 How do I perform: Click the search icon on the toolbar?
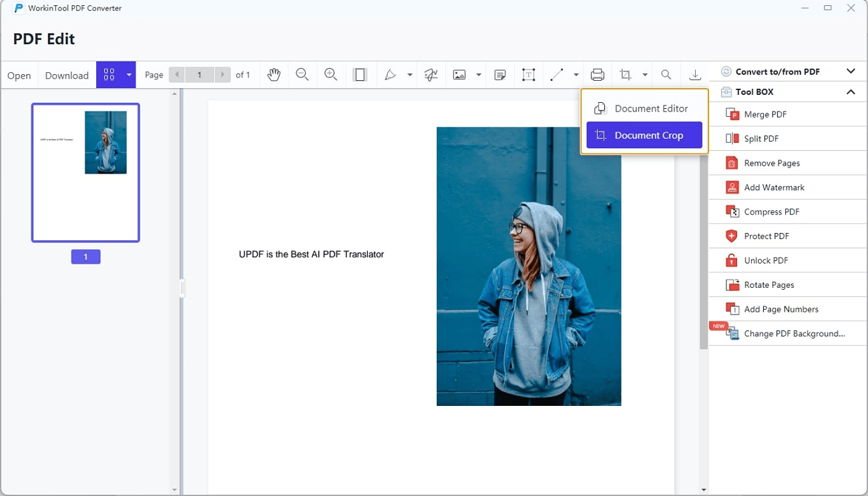(x=666, y=74)
